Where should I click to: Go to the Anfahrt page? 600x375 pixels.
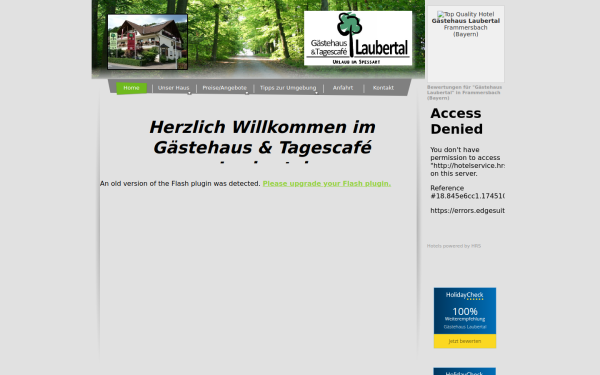(x=343, y=88)
